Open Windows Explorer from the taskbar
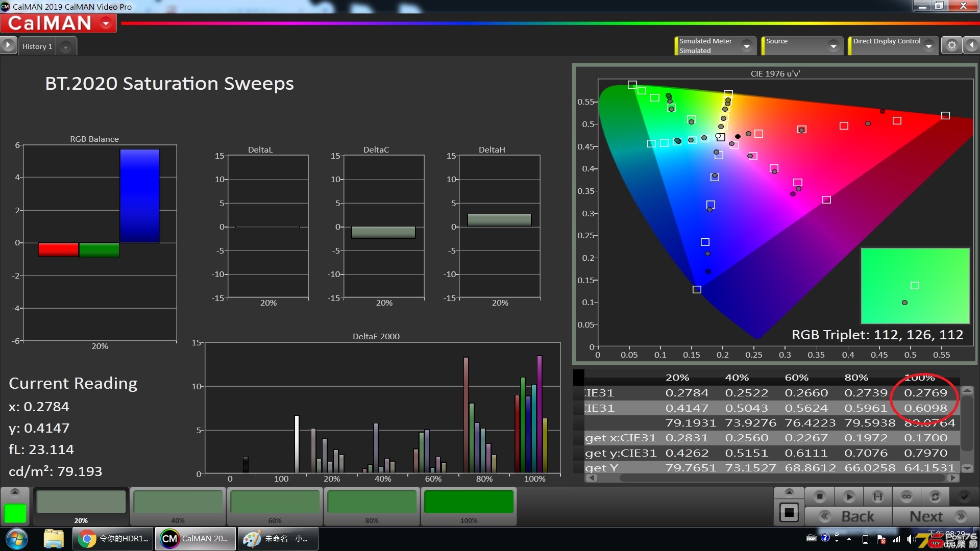The image size is (980, 551). [54, 539]
